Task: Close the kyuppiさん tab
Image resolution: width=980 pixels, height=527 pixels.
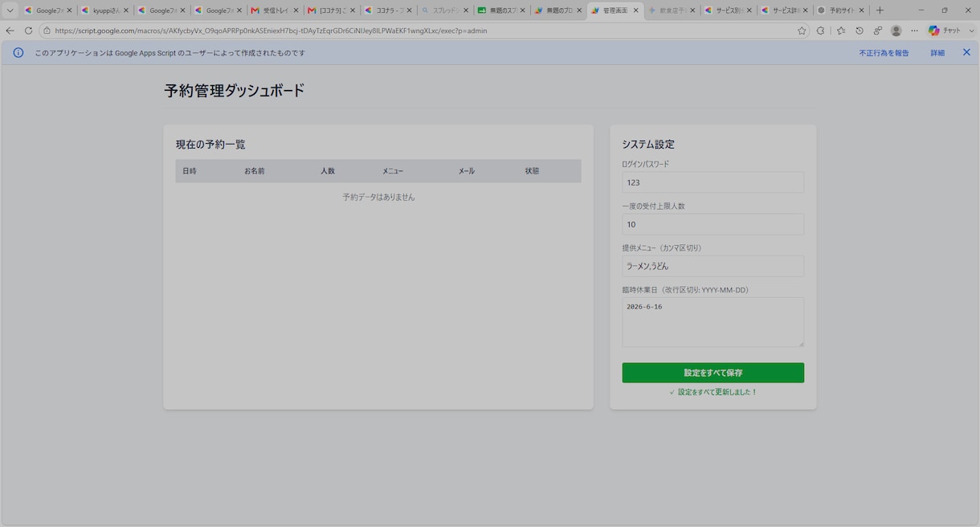Action: (125, 10)
